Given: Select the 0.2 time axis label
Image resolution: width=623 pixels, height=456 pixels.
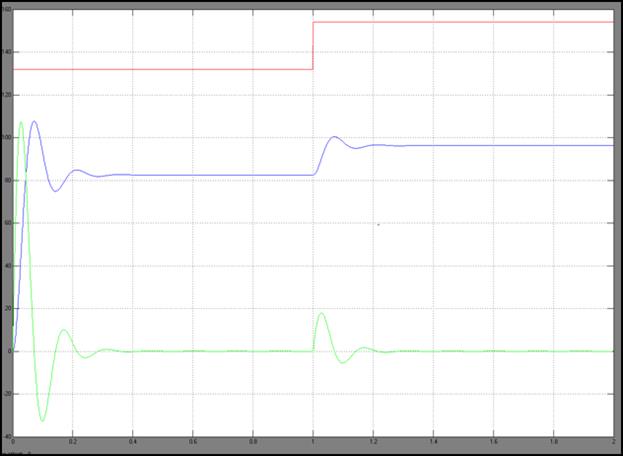Looking at the screenshot, I should point(72,441).
